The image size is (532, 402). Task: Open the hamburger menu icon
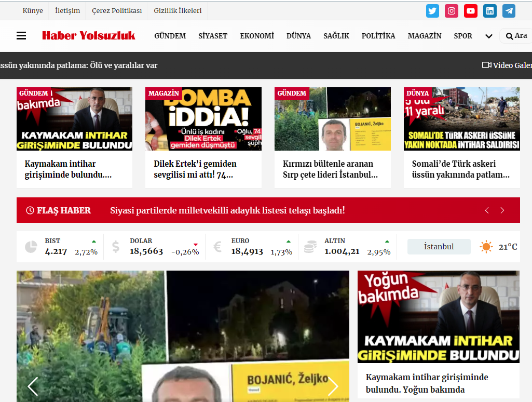(21, 36)
